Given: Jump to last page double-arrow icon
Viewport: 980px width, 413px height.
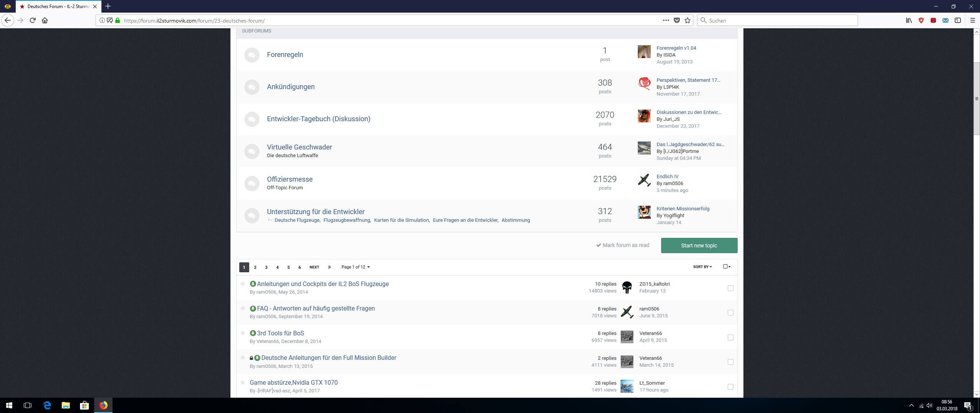Looking at the screenshot, I should (329, 267).
